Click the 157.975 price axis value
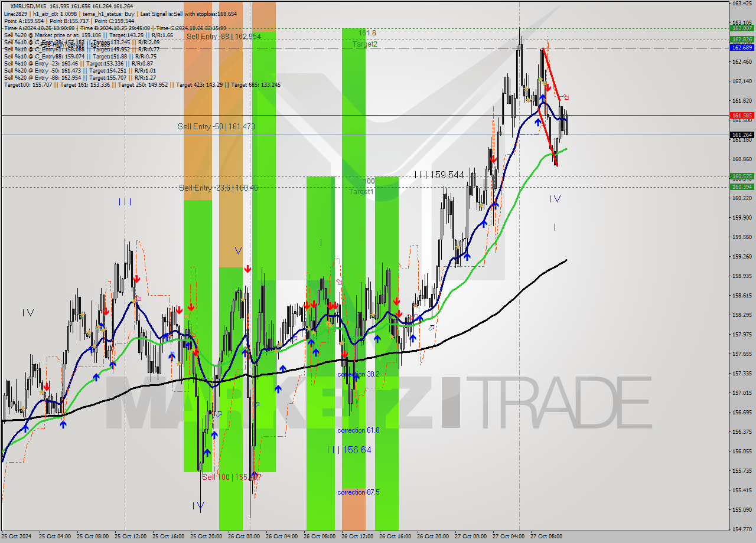The height and width of the screenshot is (543, 756). coord(741,334)
